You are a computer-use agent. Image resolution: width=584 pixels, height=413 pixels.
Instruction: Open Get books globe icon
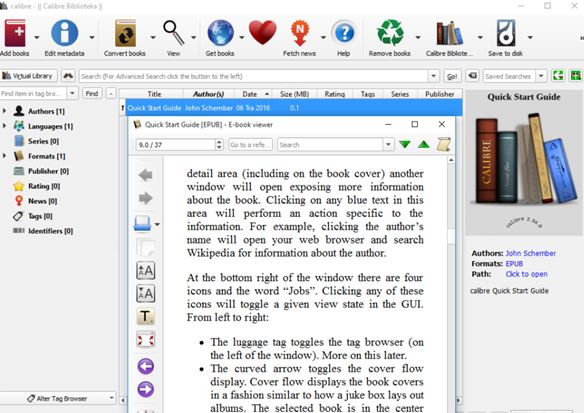[220, 33]
